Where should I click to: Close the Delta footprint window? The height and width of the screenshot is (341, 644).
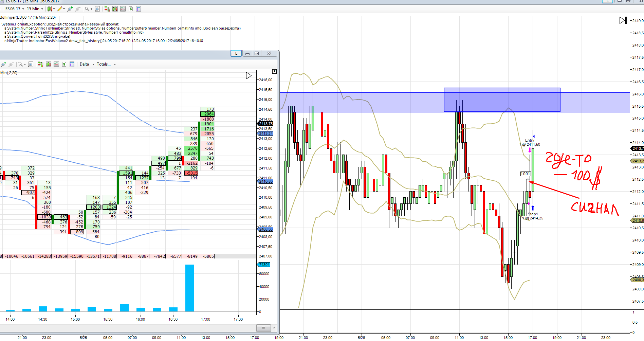269,53
